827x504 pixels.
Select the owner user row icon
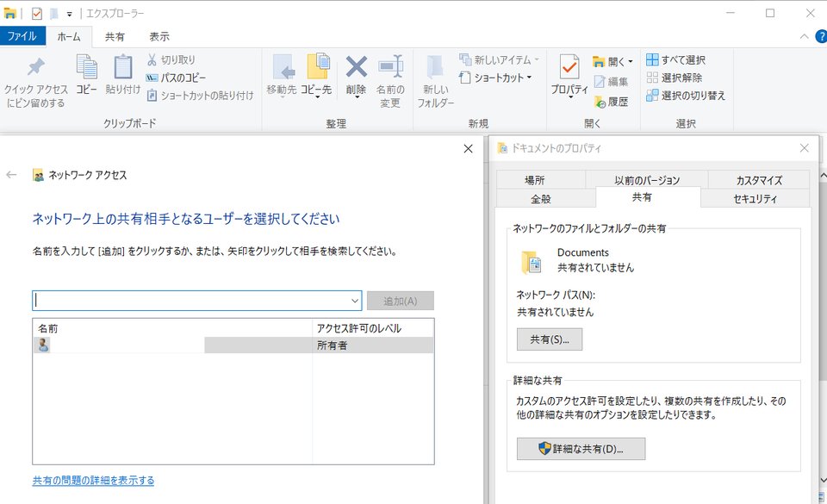point(42,345)
